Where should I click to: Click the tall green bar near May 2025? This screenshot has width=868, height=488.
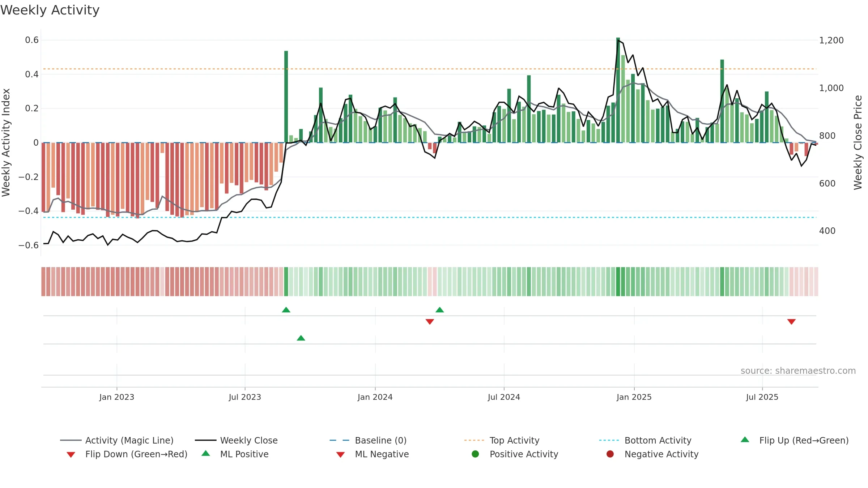coord(722,101)
